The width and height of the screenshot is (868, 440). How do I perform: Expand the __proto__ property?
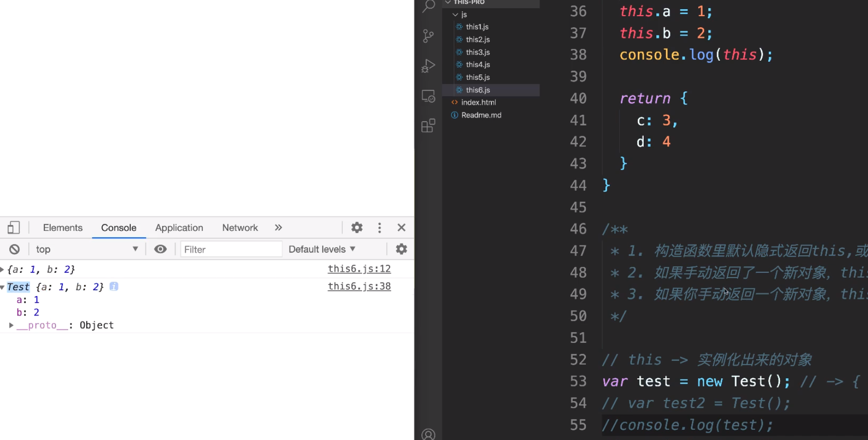pyautogui.click(x=11, y=325)
